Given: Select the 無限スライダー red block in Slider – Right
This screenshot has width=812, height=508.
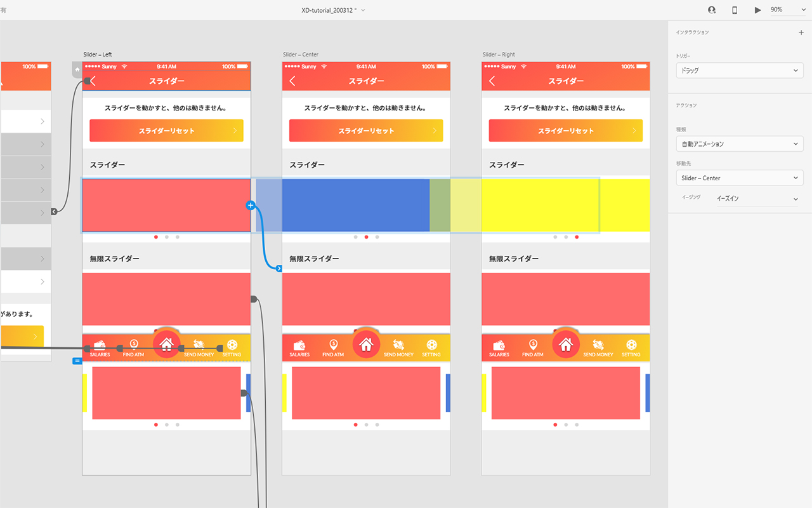Looking at the screenshot, I should 566,299.
